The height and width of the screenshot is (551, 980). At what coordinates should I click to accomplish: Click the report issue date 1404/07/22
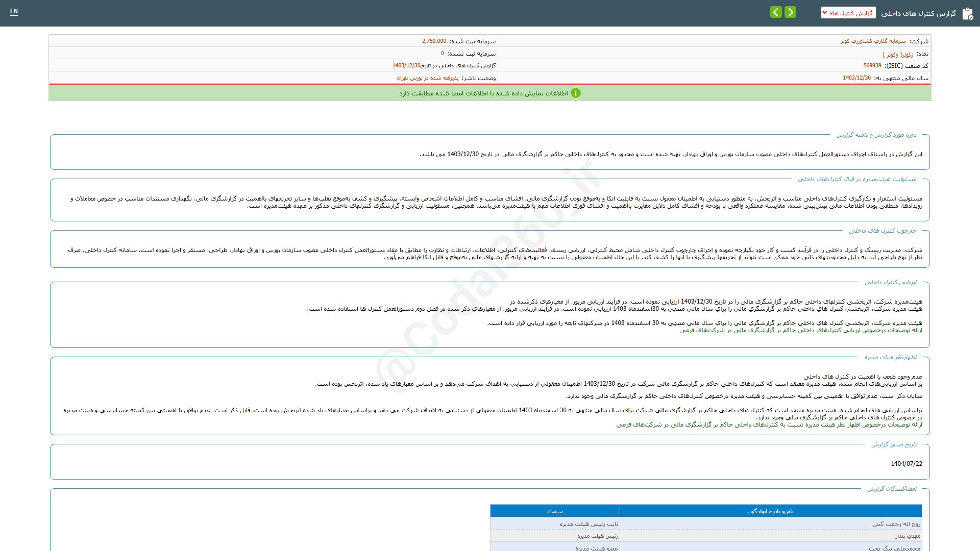pos(906,464)
